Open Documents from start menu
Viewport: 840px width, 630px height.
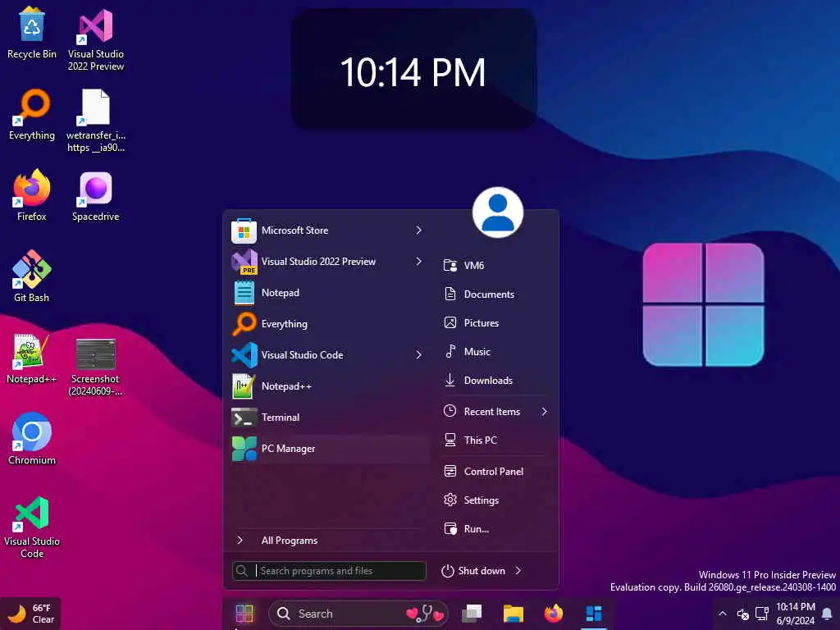[495, 294]
